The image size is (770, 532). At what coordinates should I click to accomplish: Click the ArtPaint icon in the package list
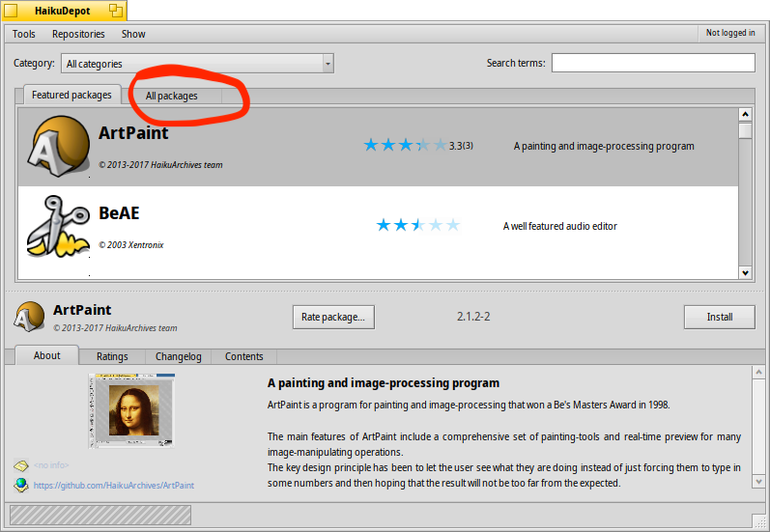[x=58, y=146]
